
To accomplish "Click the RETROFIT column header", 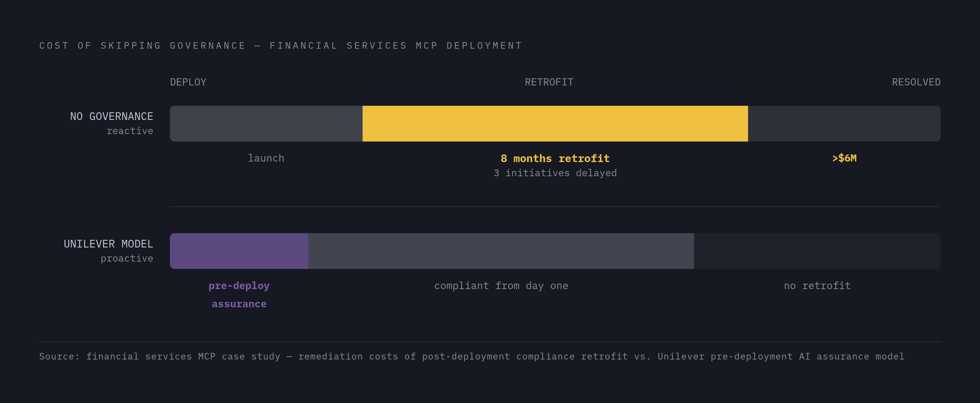I will click(549, 82).
